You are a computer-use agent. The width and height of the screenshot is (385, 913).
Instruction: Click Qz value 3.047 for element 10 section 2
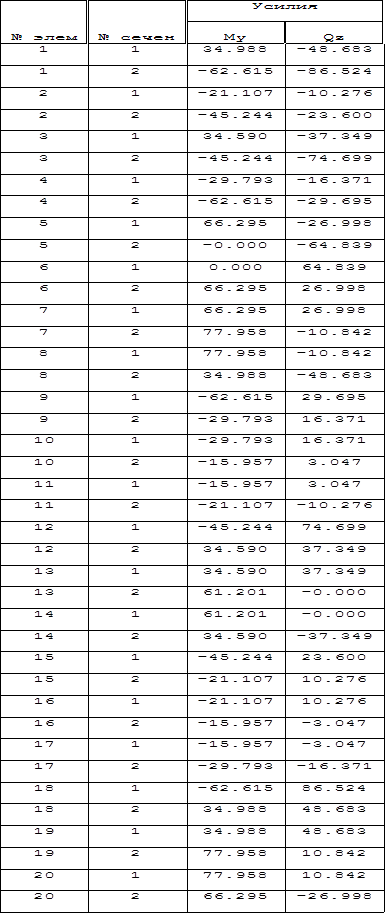pos(334,462)
